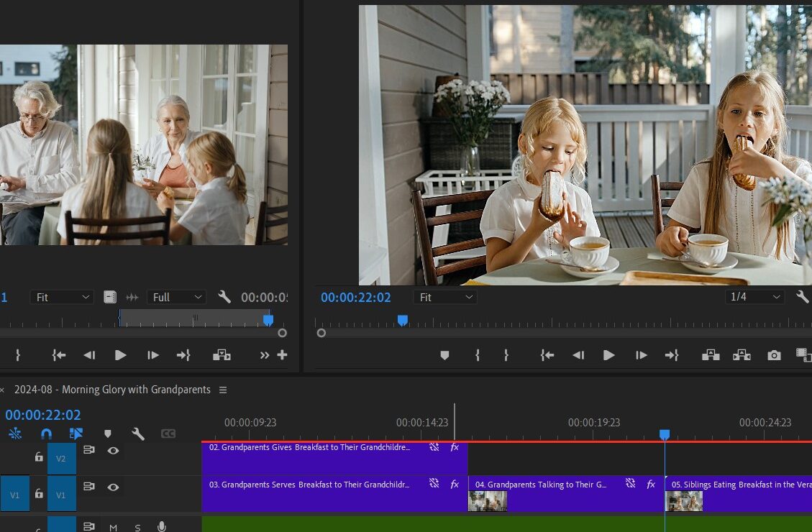Toggle V2 track lock
The image size is (812, 532).
(x=39, y=457)
